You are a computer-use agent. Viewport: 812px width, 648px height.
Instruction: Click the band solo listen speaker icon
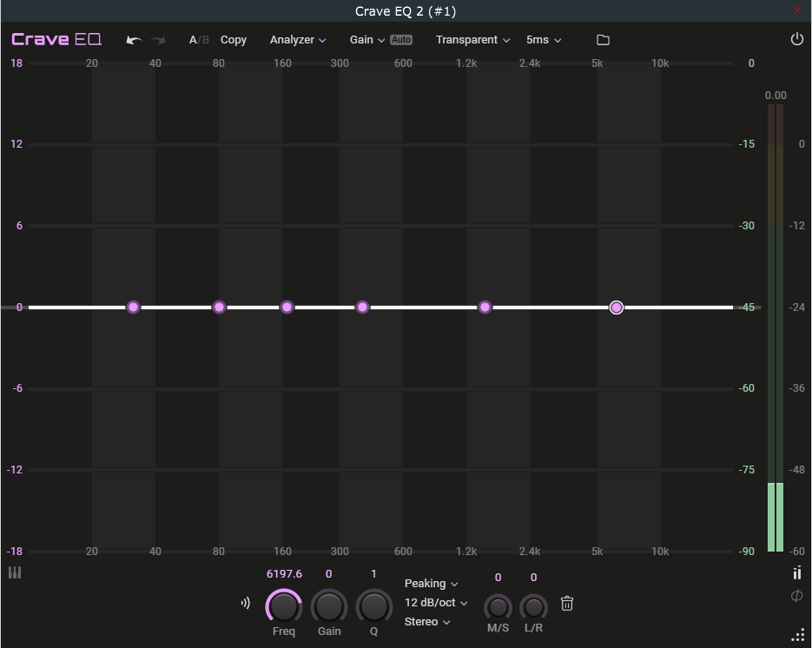246,603
